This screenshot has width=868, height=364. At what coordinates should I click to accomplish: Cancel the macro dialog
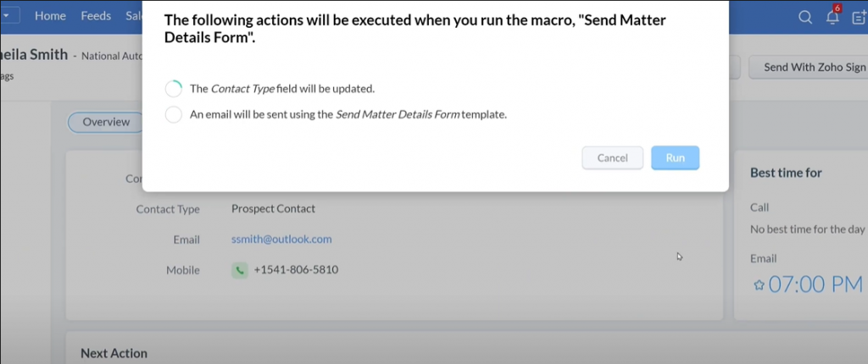[612, 157]
